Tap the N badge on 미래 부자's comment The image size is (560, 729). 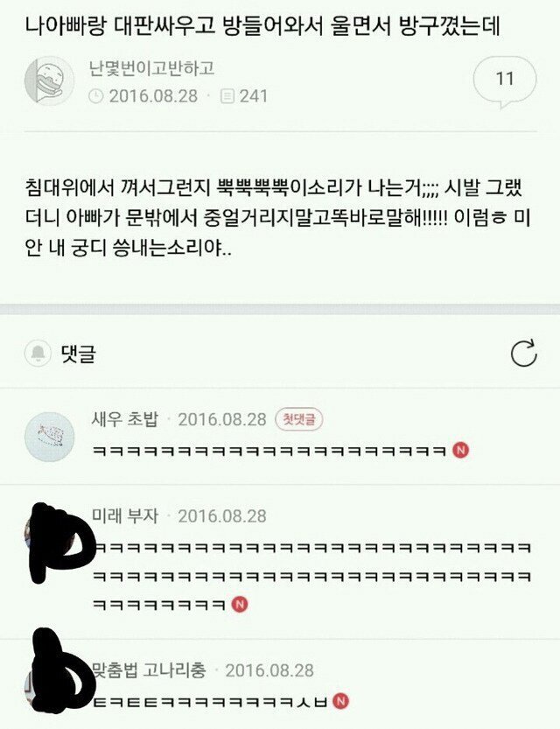[240, 605]
